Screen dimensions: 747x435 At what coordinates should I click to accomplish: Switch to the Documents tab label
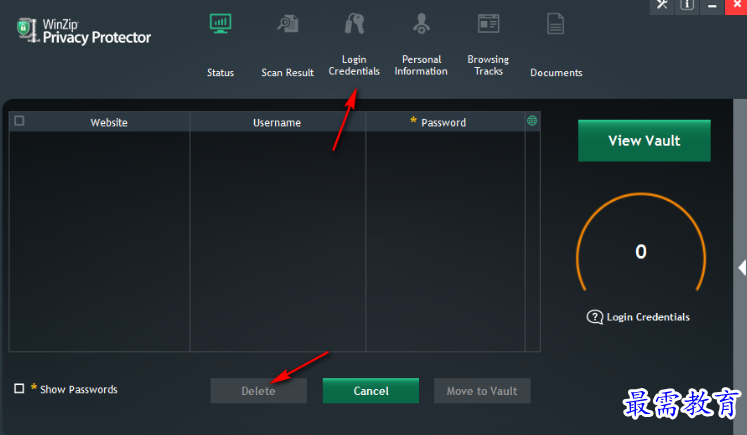pos(556,72)
